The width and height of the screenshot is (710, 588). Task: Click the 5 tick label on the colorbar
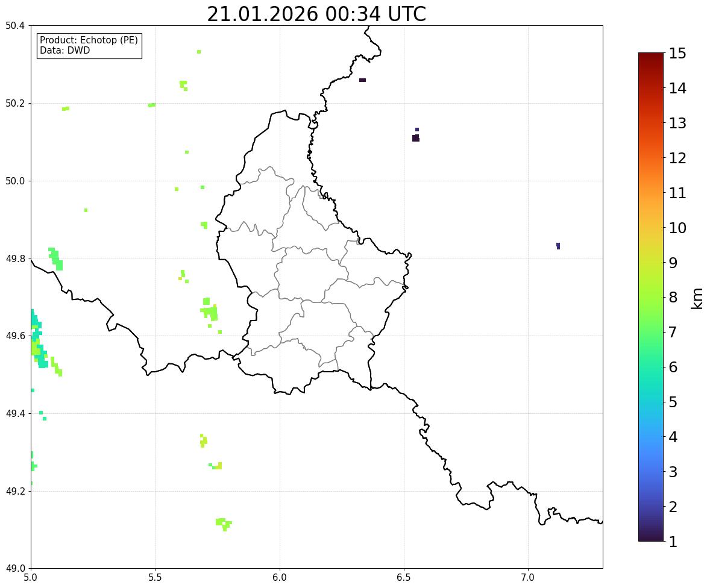click(x=673, y=402)
